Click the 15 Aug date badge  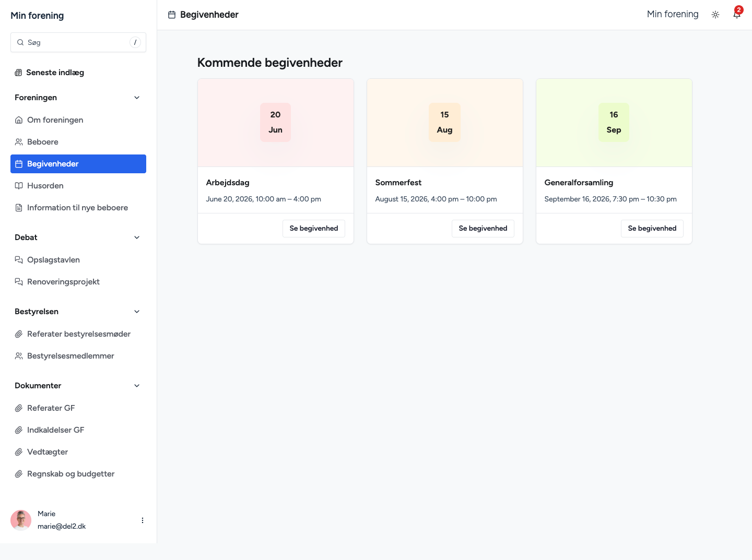pos(445,122)
